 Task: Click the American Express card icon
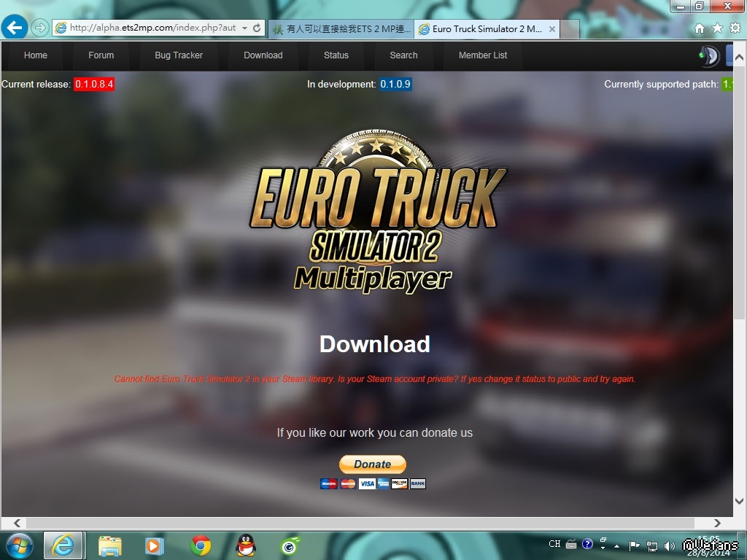coord(384,484)
